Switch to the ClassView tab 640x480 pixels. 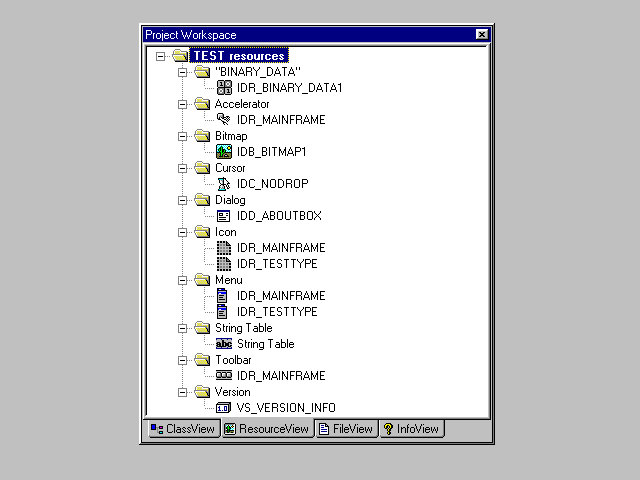182,429
